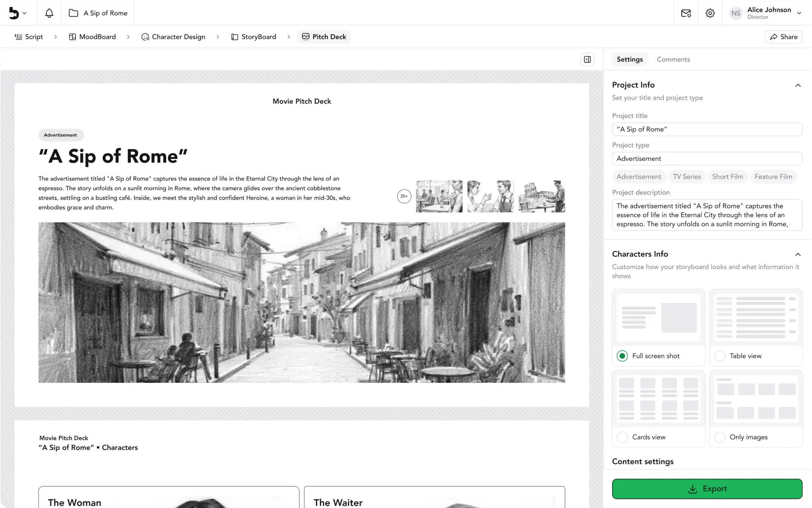The image size is (812, 508).
Task: Open the settings gear icon
Action: click(x=710, y=13)
